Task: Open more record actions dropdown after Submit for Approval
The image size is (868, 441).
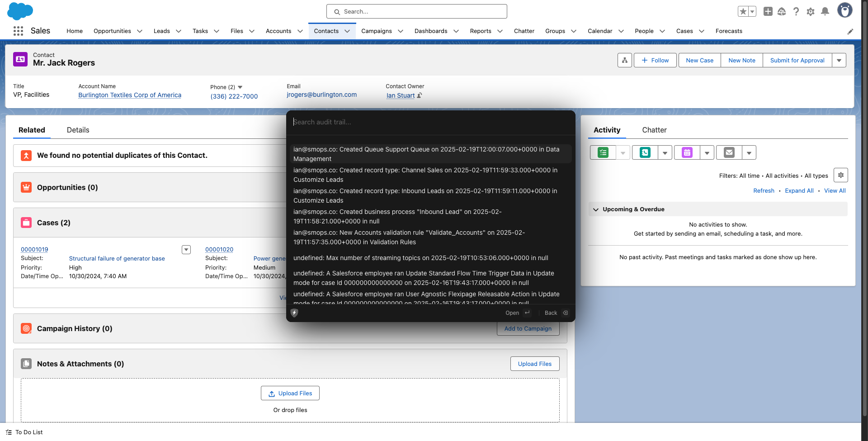Action: click(x=839, y=60)
